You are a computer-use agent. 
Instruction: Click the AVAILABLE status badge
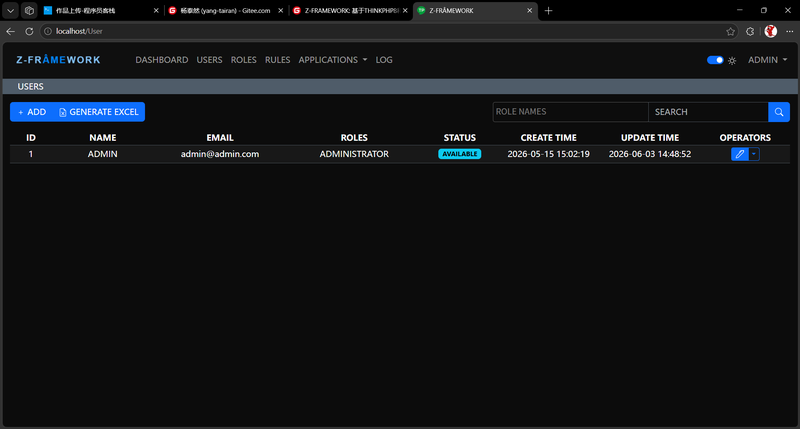459,154
